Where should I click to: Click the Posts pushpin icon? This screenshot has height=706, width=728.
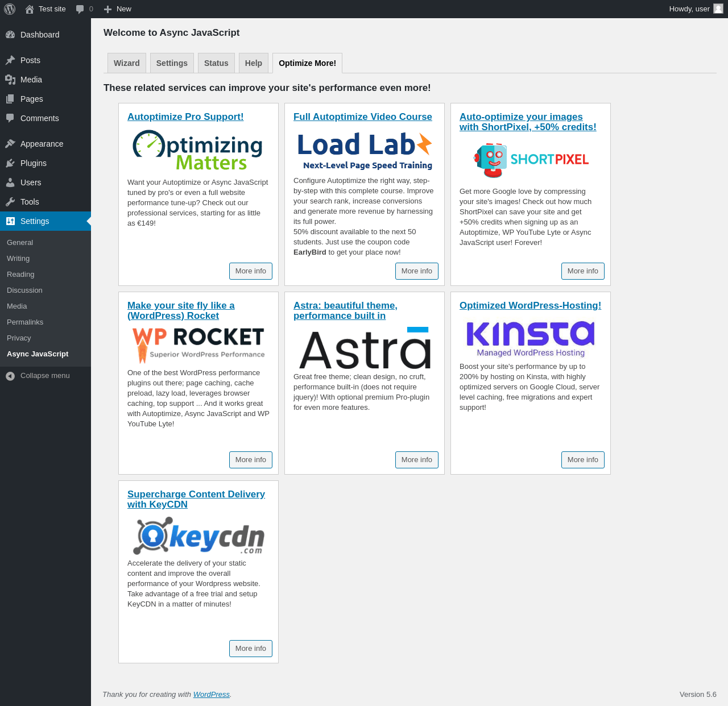[x=10, y=60]
